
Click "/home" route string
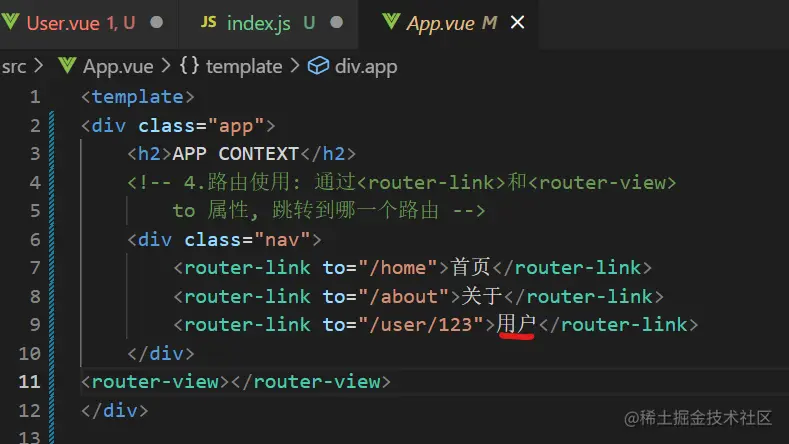(x=398, y=268)
